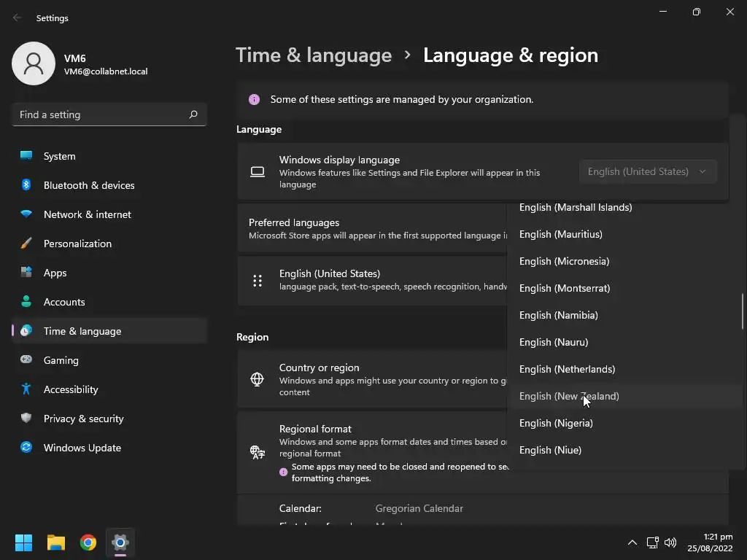Image resolution: width=747 pixels, height=560 pixels.
Task: Click the System monitor icon
Action: point(26,155)
